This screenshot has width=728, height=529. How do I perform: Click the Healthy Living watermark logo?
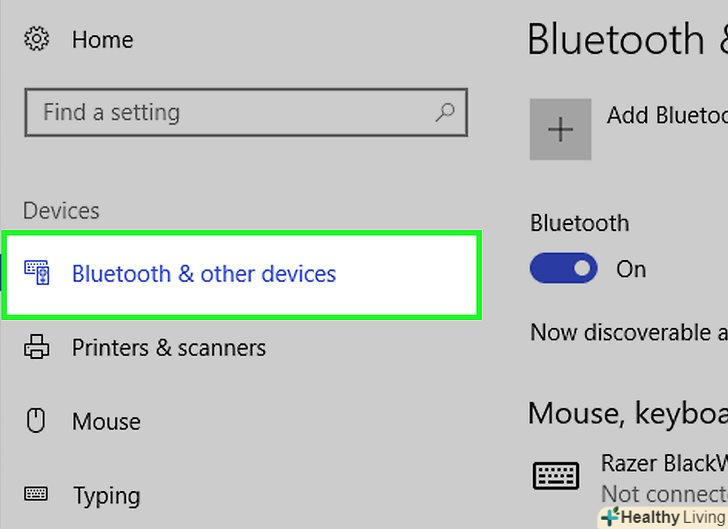(663, 517)
